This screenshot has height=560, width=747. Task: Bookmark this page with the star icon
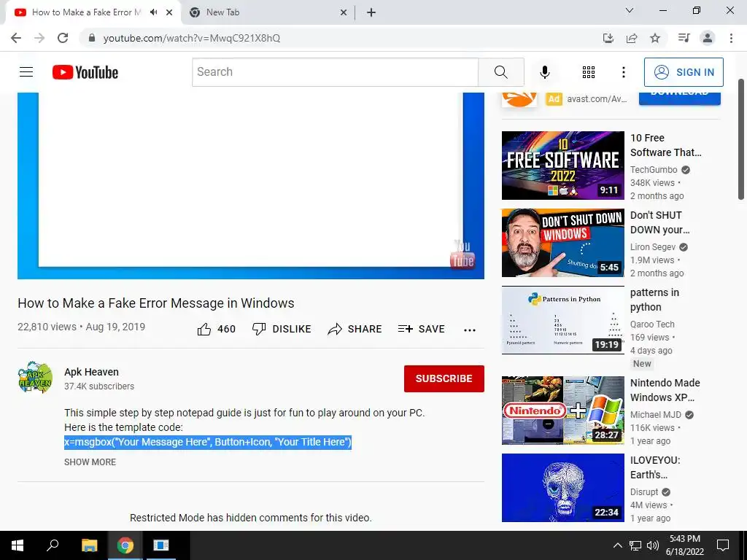(x=656, y=38)
